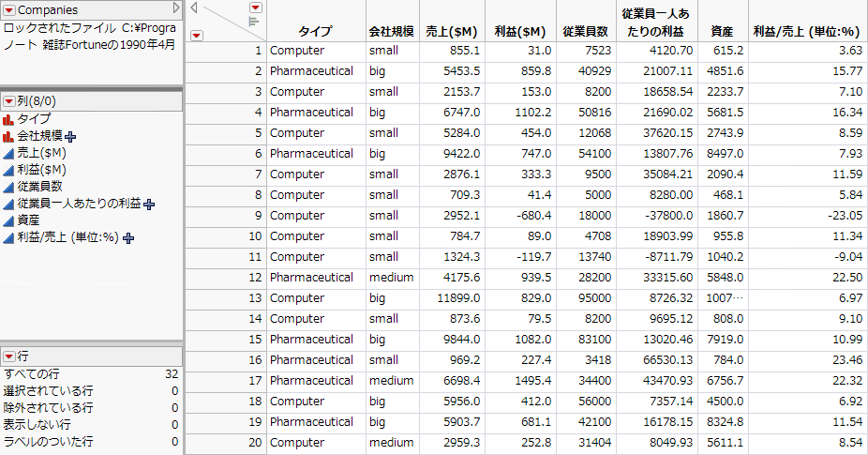Click the truncated 資産 cell in row 13
The width and height of the screenshot is (868, 455).
(723, 298)
